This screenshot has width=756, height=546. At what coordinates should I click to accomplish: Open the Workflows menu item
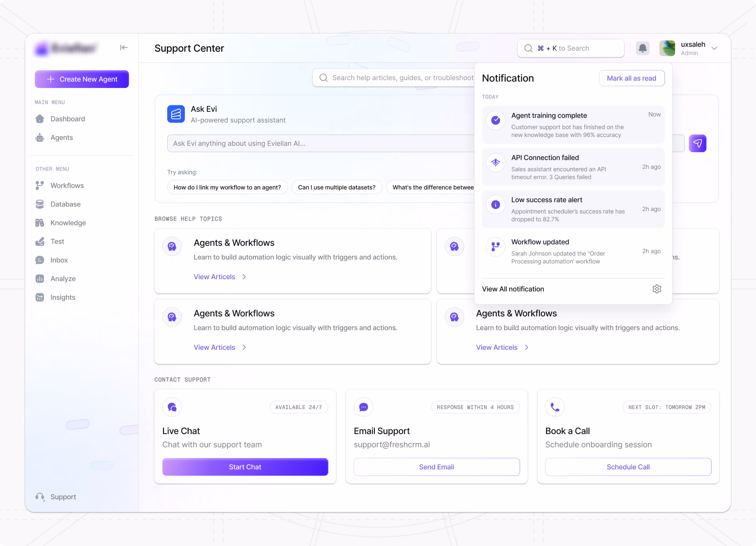point(67,185)
